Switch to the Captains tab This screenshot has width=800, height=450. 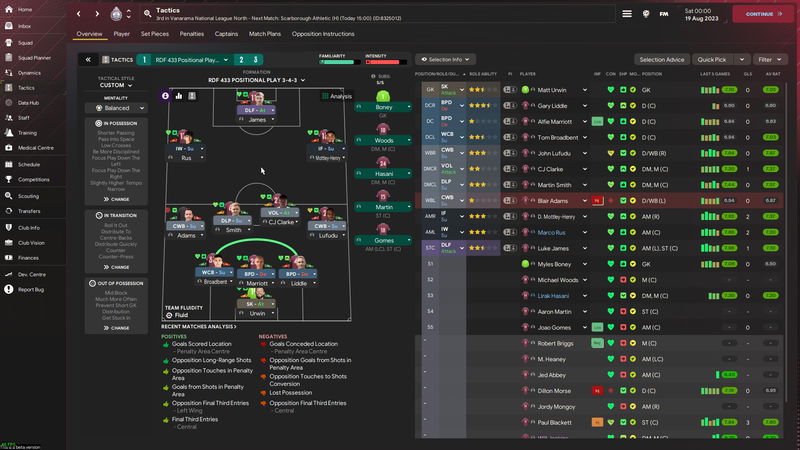tap(226, 34)
